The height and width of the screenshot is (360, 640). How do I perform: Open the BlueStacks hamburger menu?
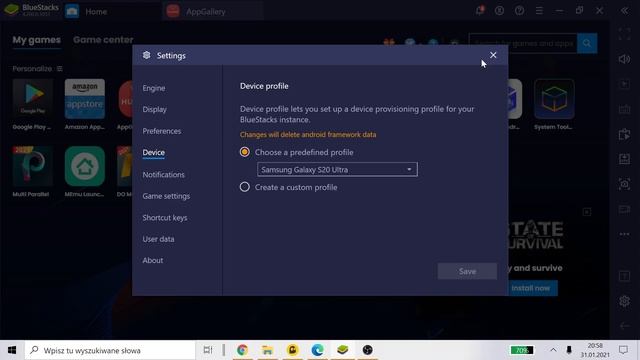[x=539, y=11]
